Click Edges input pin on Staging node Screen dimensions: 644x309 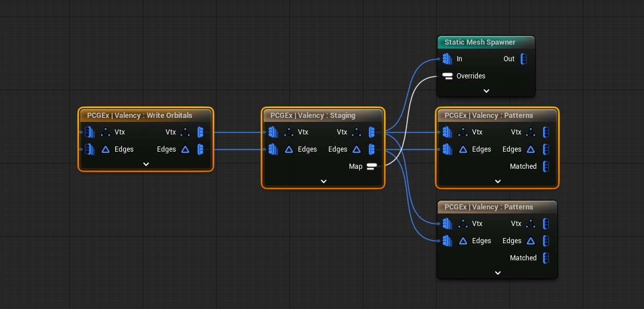point(273,149)
